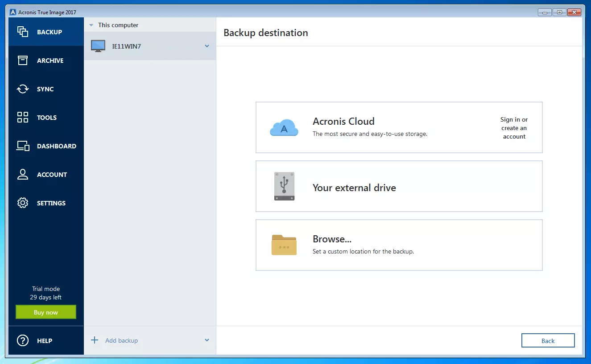Open the ACCOUNT section
Image resolution: width=591 pixels, height=364 pixels.
tap(46, 175)
